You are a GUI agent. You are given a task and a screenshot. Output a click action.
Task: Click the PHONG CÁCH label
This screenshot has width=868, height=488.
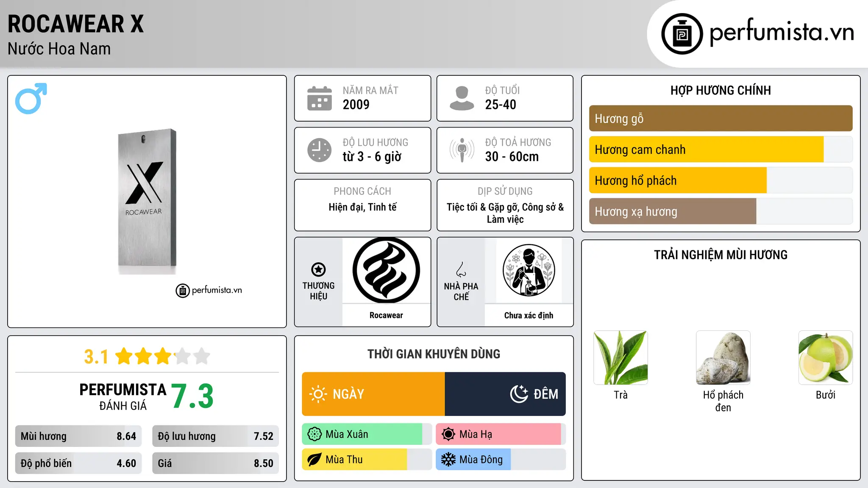click(362, 191)
